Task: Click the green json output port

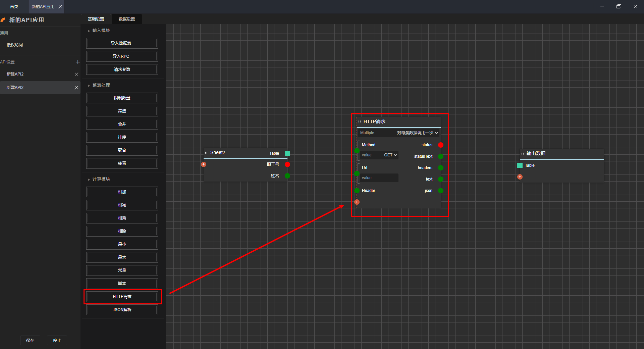Action: click(x=441, y=191)
